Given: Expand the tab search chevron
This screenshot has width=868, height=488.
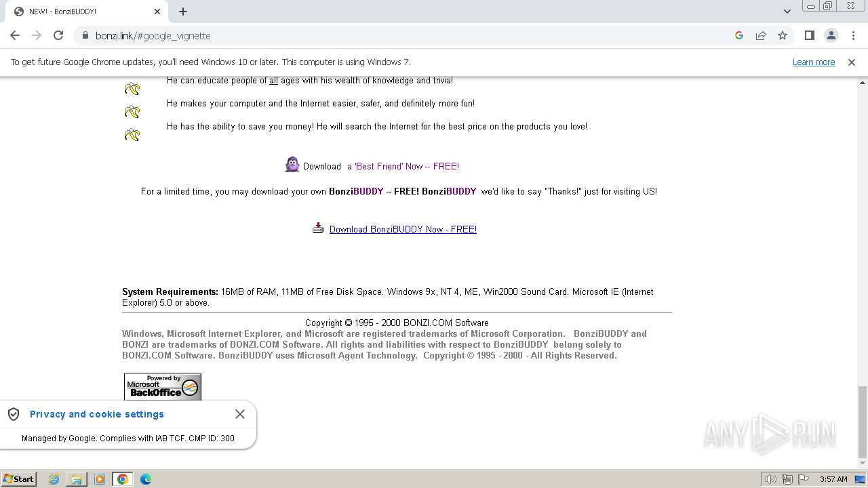Looking at the screenshot, I should click(787, 12).
